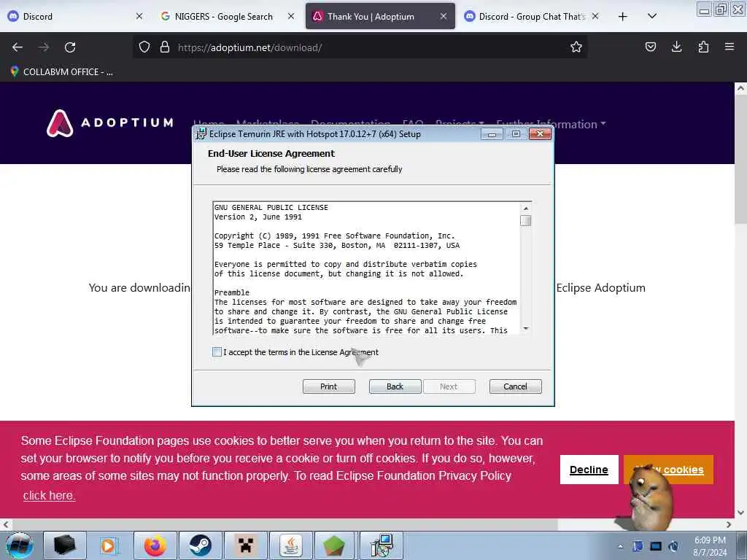Screen dimensions: 747x560
Task: Open the black box app on taskbar
Action: (x=65, y=545)
